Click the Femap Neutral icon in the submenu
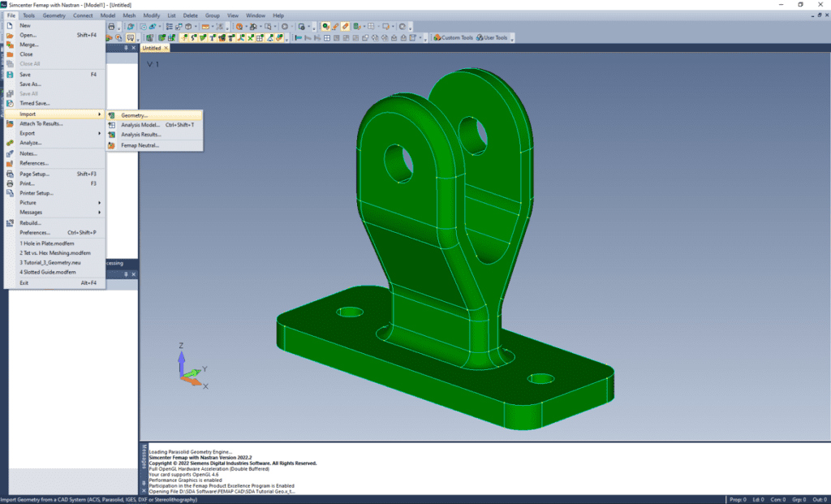The height and width of the screenshot is (504, 831). (111, 145)
